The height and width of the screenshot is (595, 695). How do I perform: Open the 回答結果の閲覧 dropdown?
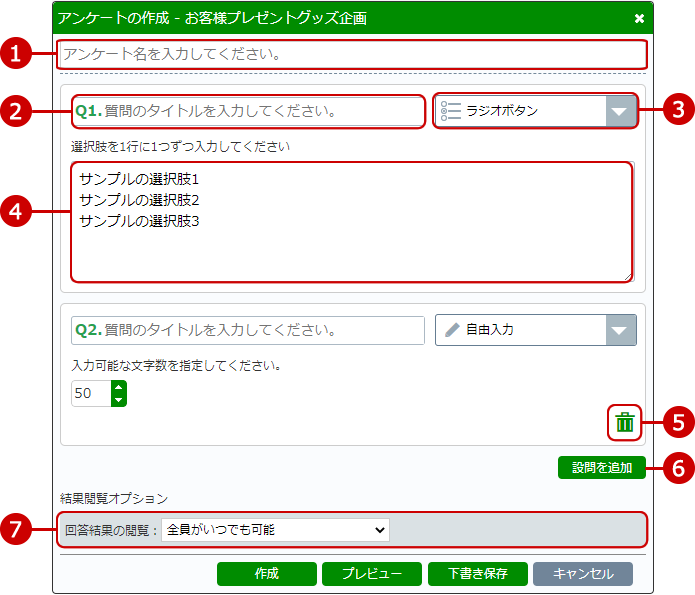(275, 530)
